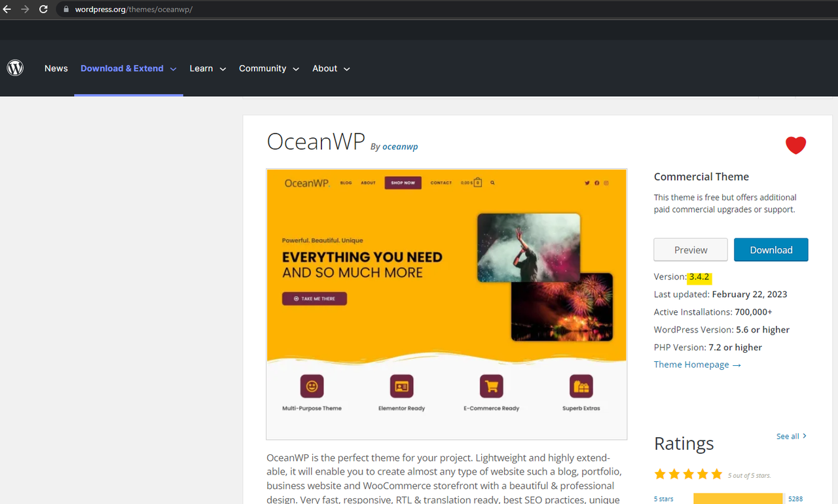Click the five-star rating icons
Image resolution: width=838 pixels, height=504 pixels.
pos(688,474)
